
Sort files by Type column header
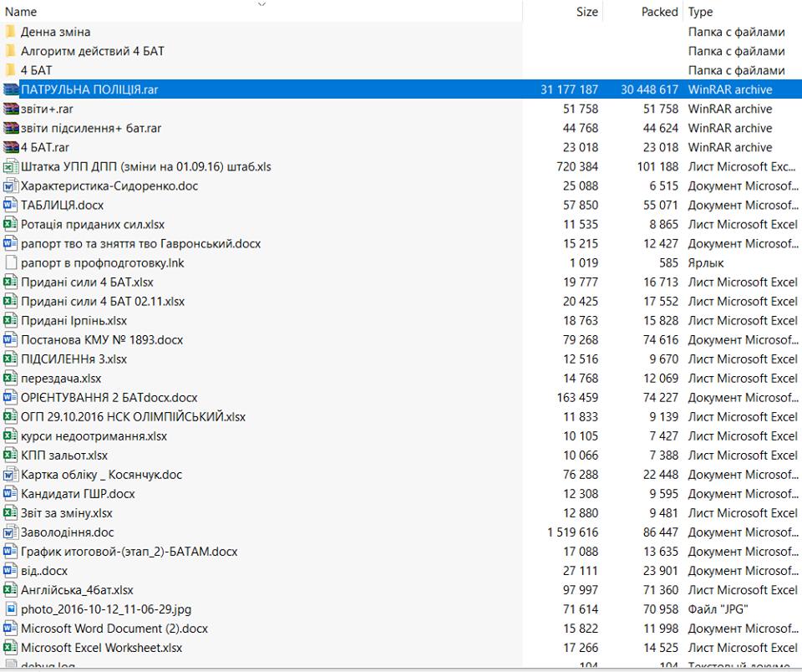click(700, 12)
